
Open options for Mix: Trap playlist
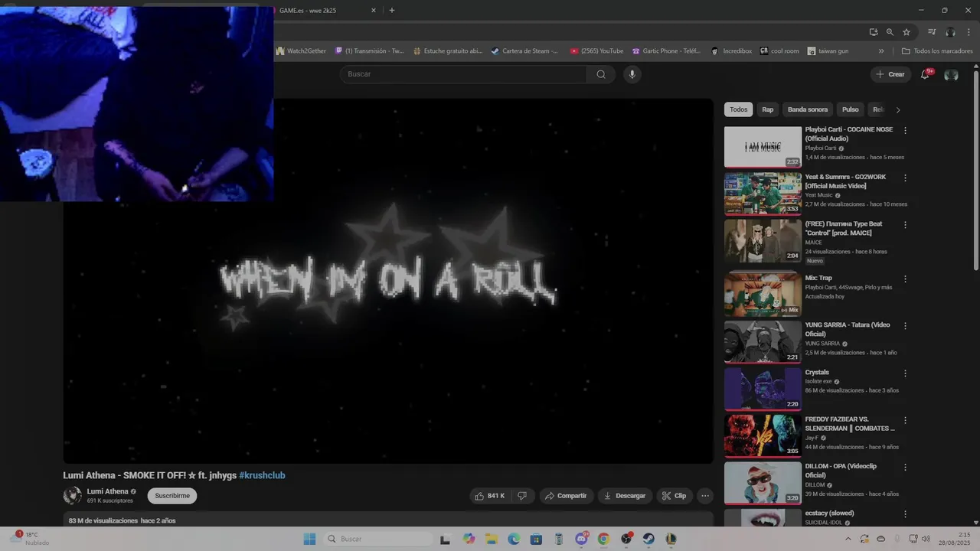905,279
